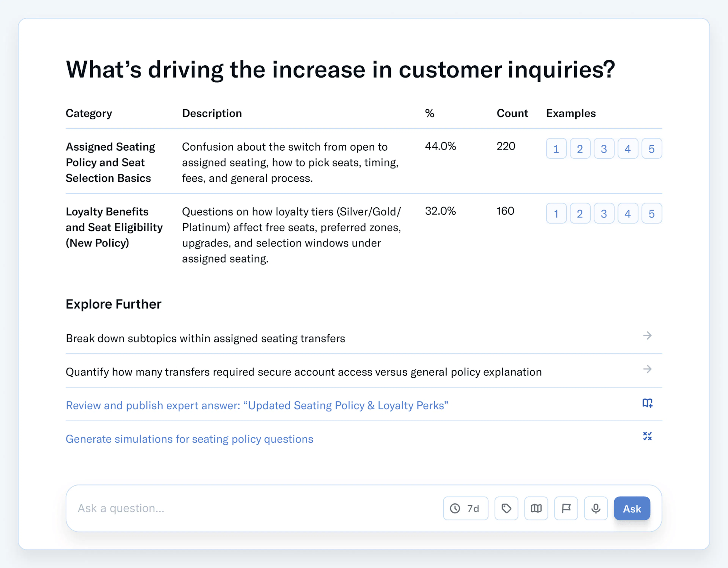Open the topic map icon

coord(536,508)
